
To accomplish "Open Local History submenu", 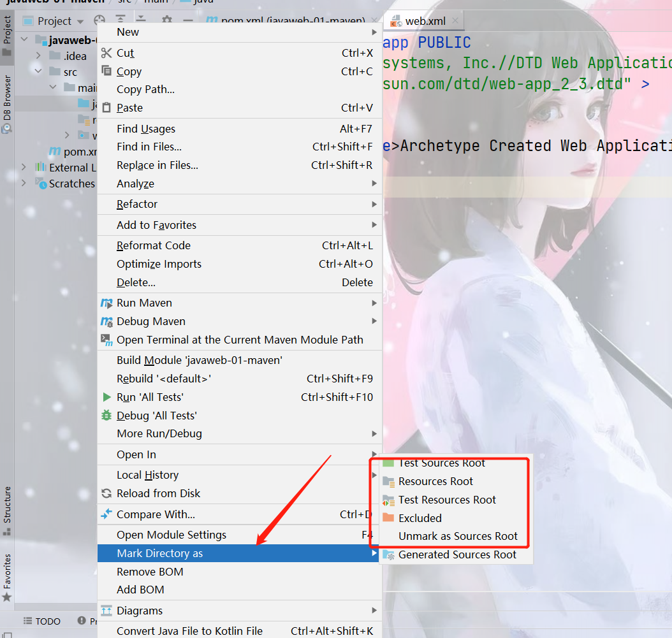I will click(239, 475).
